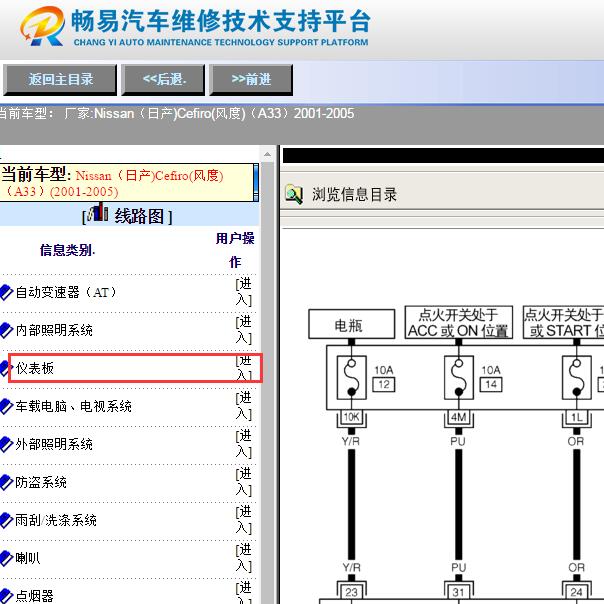Click the left panel vertical scrollbar track
This screenshot has height=604, width=604.
pos(267,385)
